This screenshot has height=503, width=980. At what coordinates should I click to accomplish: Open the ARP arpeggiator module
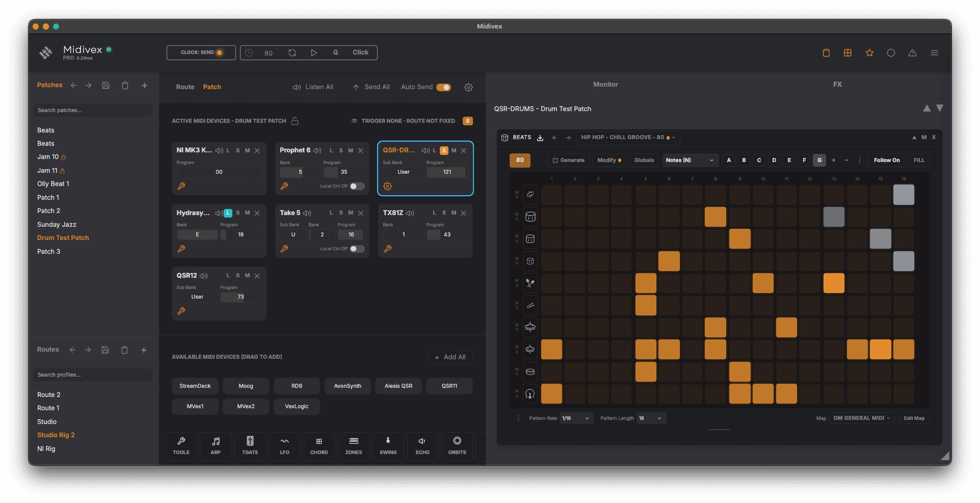tap(216, 446)
